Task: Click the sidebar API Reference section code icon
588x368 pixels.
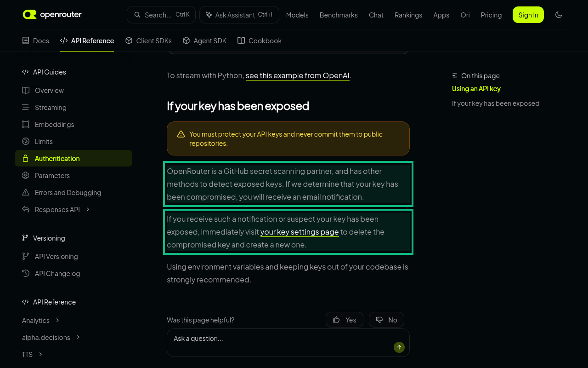Action: click(25, 302)
